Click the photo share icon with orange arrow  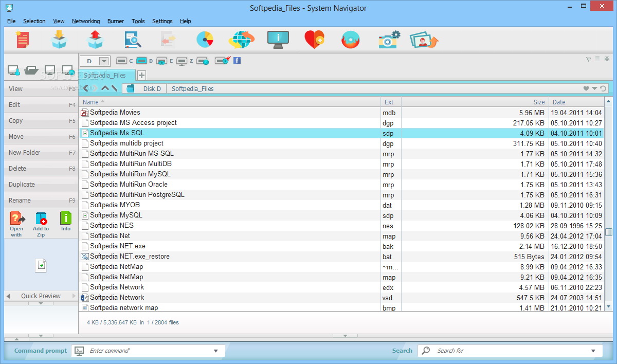tap(424, 40)
